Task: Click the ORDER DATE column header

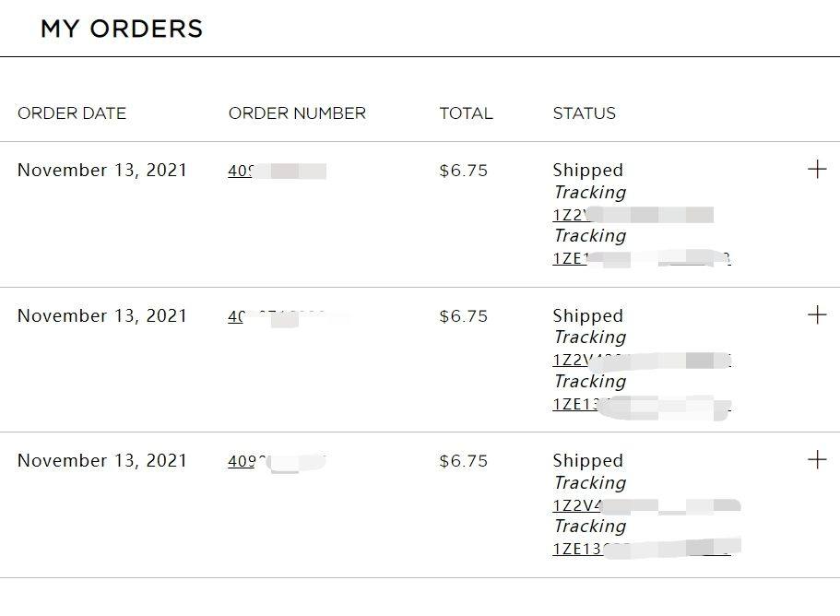Action: coord(72,113)
